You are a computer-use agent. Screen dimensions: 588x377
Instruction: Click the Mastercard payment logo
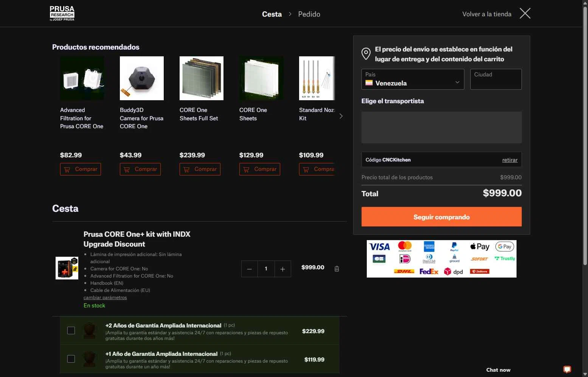[405, 247]
